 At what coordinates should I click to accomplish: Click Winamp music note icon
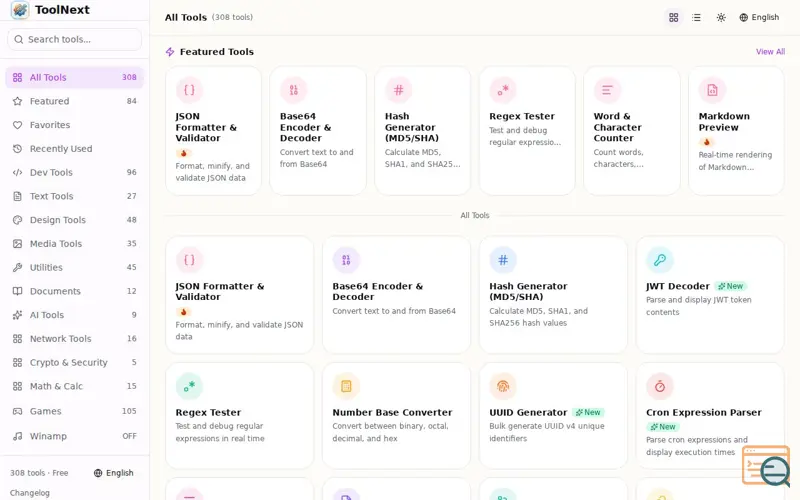[x=17, y=436]
